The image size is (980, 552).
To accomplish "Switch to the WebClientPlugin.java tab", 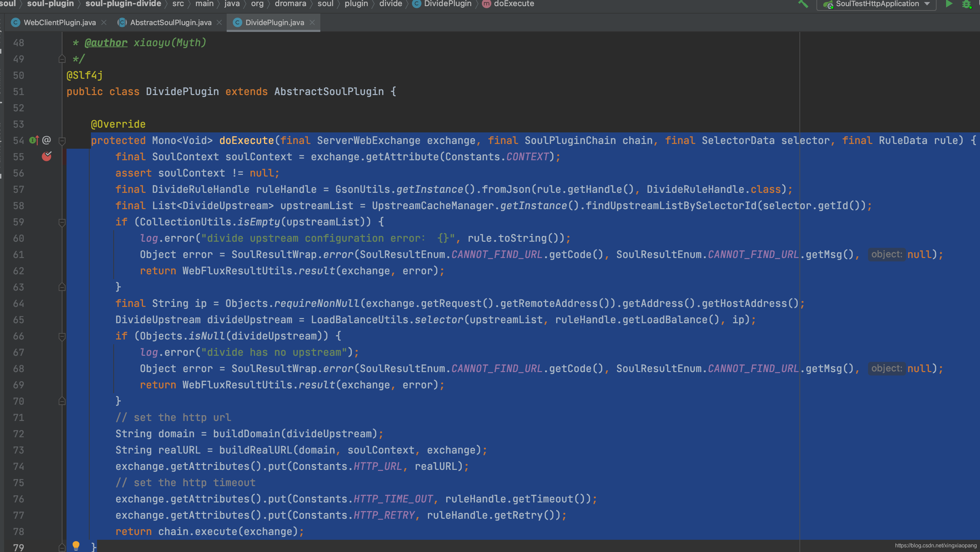I will 59,23.
